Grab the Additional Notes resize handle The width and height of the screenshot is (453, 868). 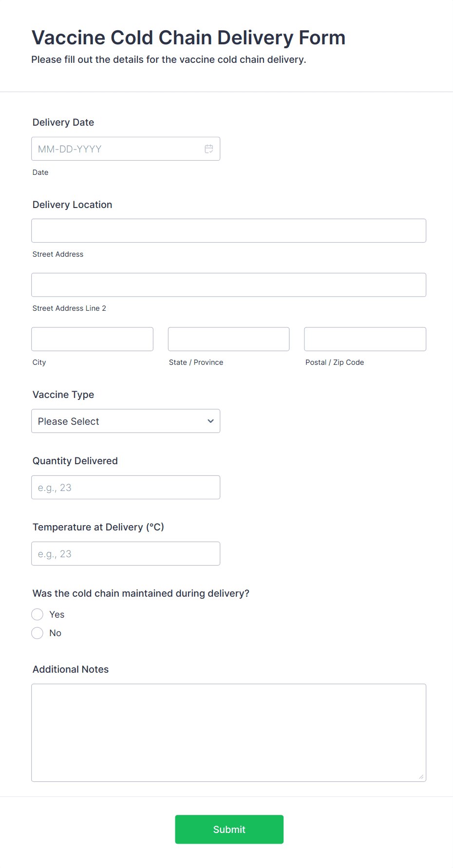421,777
